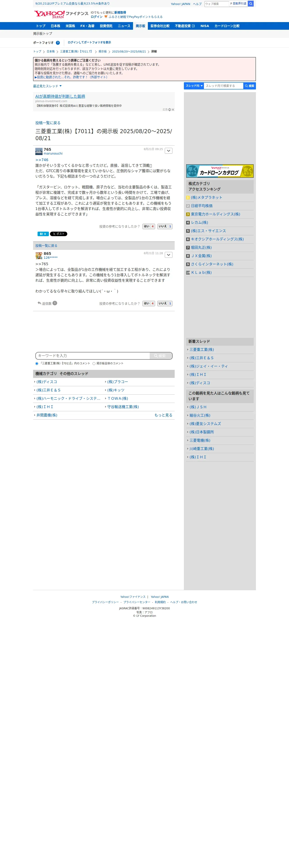Open the 川崎重工業(株) related stock link
Screen dimensions: 289x868
click(201, 449)
